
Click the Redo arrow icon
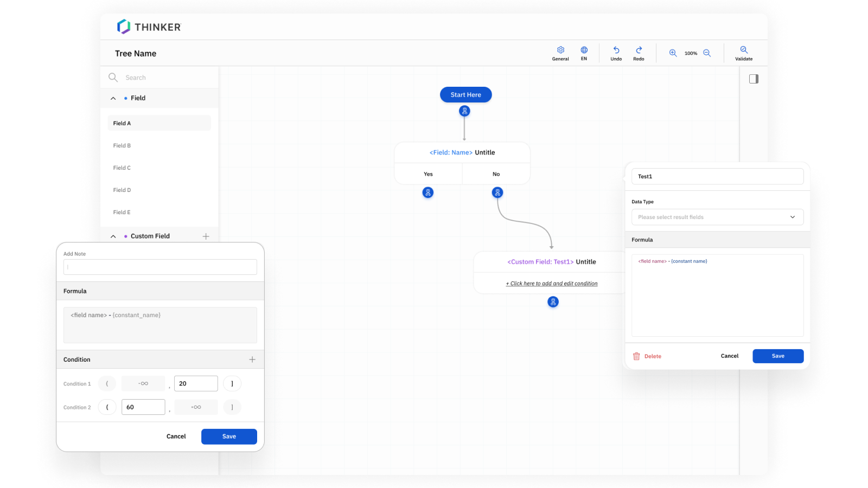[639, 50]
